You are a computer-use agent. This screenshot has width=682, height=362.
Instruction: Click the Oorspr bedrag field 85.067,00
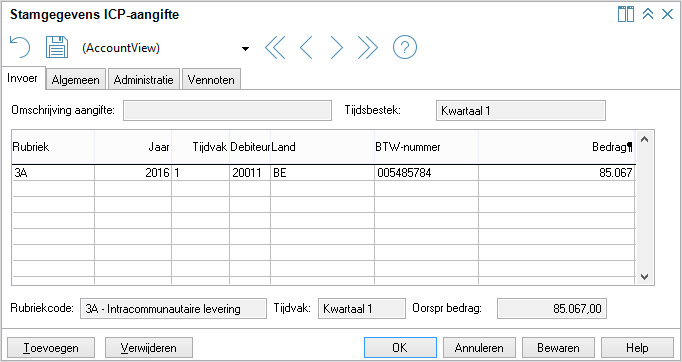tap(552, 308)
